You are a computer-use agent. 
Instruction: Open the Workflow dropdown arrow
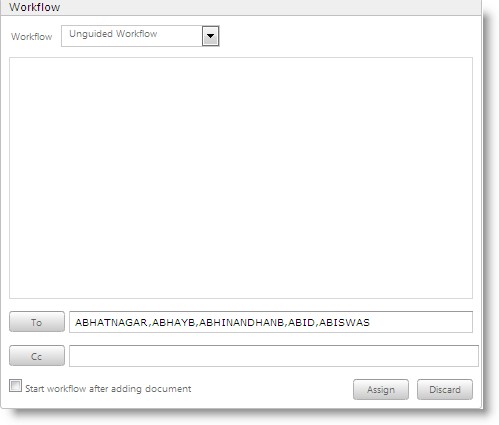(210, 36)
